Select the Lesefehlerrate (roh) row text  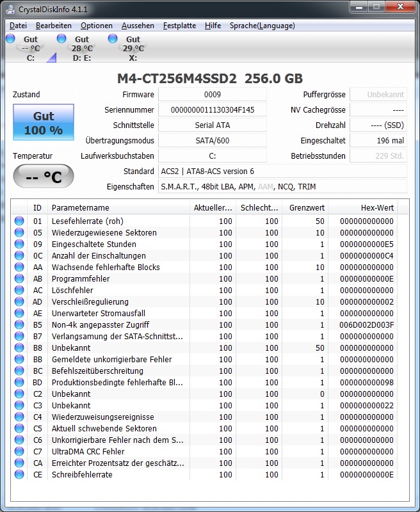88,221
